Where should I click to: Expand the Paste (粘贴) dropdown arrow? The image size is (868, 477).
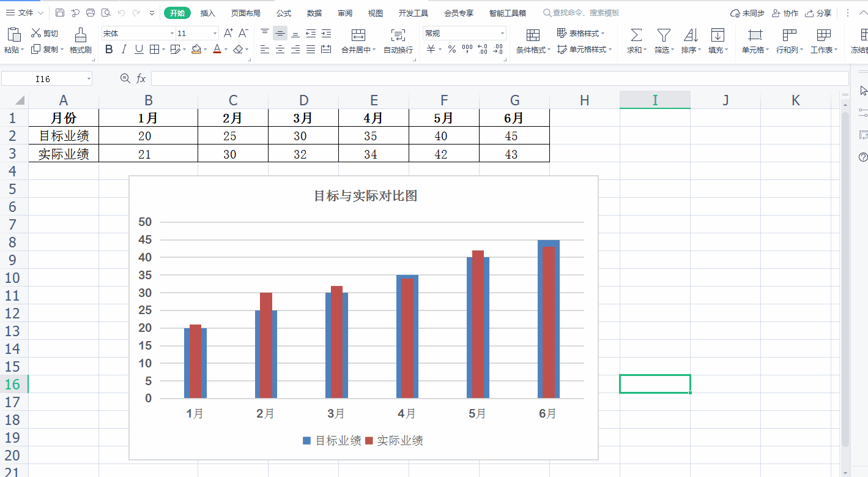[23, 50]
